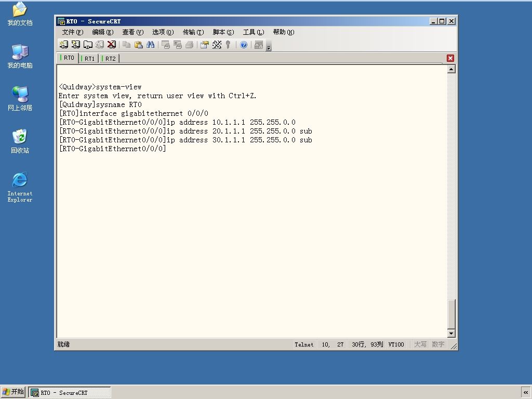Click the '<Quidway>system-view' line
Image resolution: width=532 pixels, height=399 pixels.
(100, 87)
